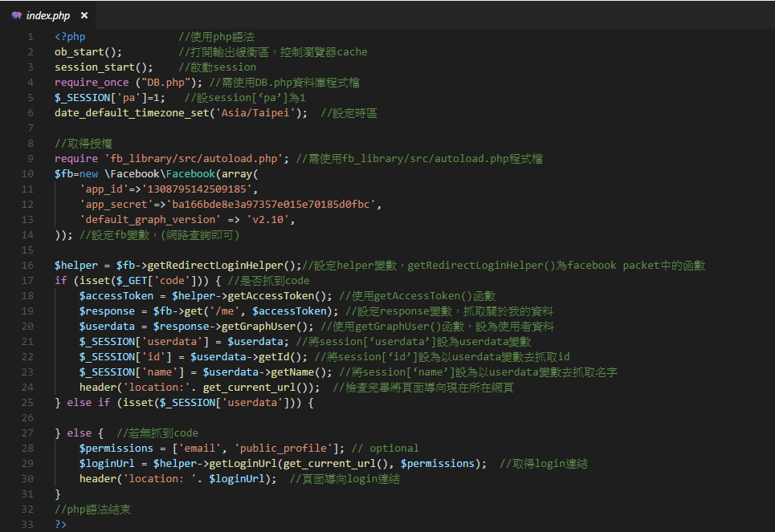This screenshot has width=775, height=532.
Task: Click the '?>' closing PHP tag
Action: pyautogui.click(x=60, y=525)
